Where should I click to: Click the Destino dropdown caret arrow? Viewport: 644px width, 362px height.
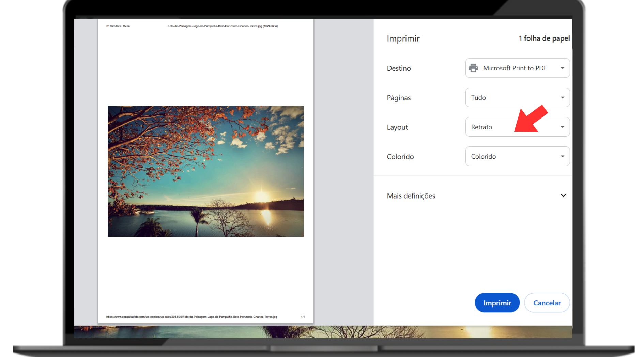click(x=562, y=68)
